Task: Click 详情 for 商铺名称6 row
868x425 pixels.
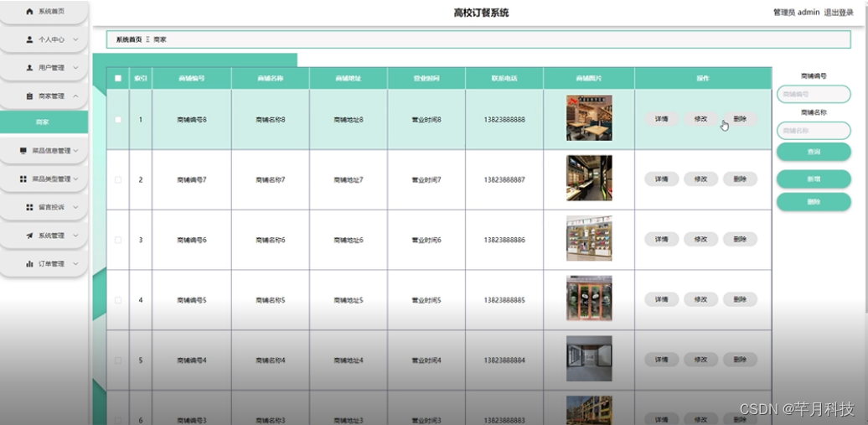Action: (x=662, y=240)
